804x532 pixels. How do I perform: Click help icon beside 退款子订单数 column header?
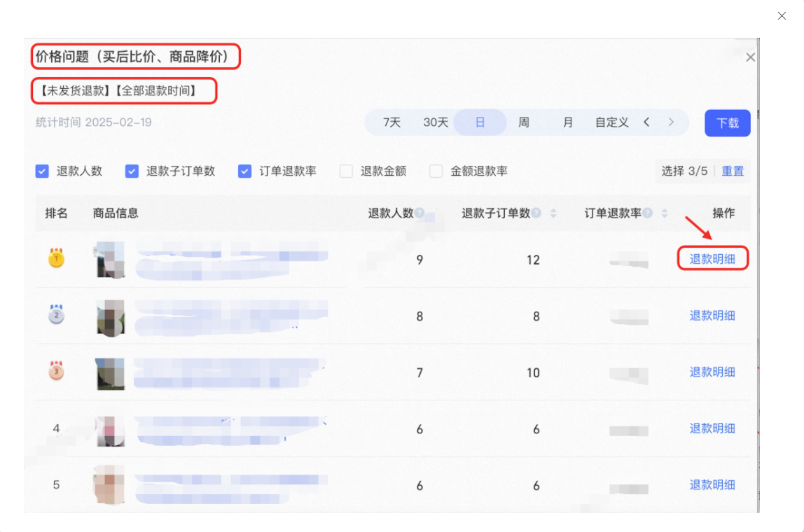click(536, 213)
